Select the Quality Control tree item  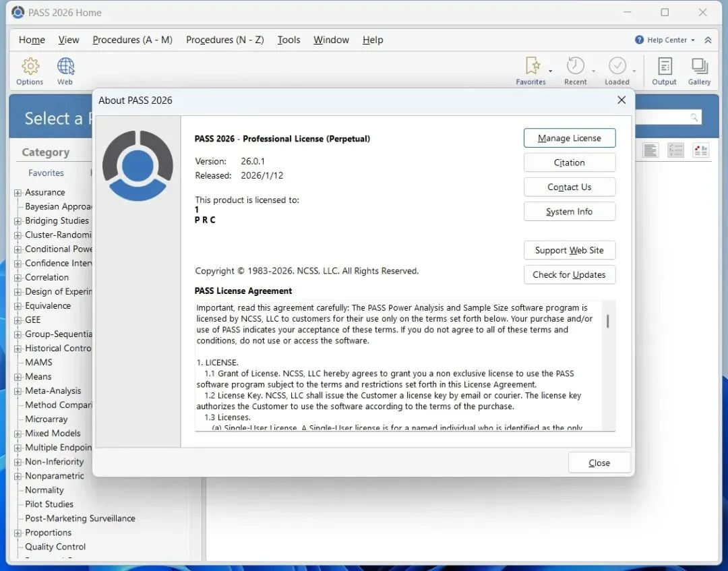pos(55,547)
